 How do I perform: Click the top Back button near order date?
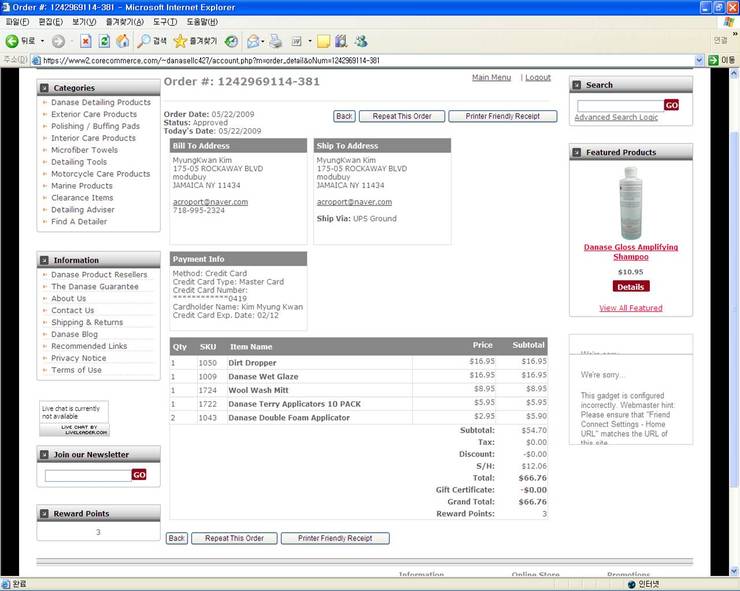[344, 116]
